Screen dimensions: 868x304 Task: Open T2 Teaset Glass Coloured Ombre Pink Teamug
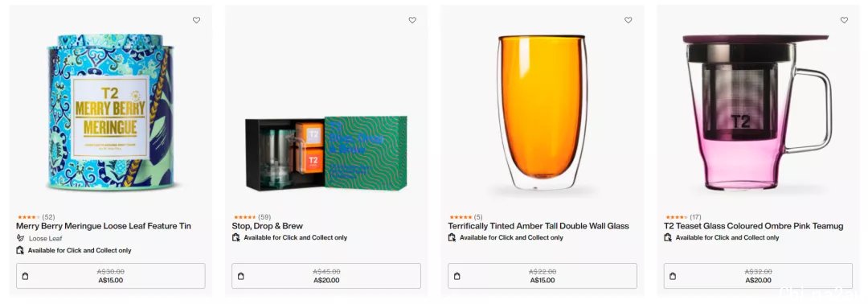pyautogui.click(x=753, y=226)
